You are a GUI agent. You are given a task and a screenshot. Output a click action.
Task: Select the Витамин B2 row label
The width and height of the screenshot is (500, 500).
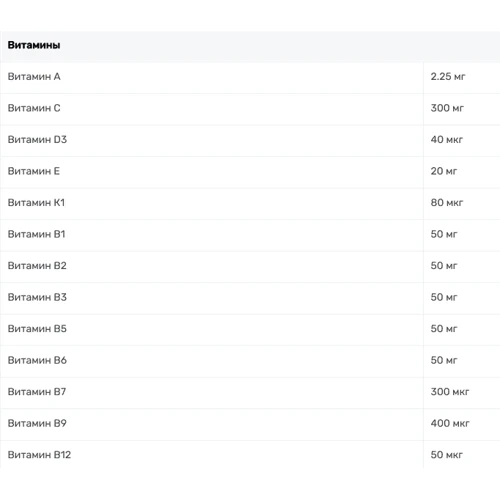(x=37, y=266)
